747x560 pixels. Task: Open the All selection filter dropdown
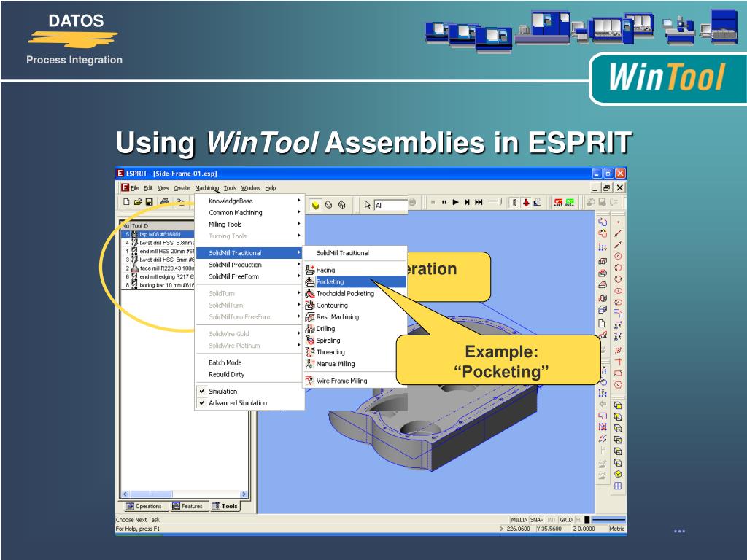pos(390,205)
